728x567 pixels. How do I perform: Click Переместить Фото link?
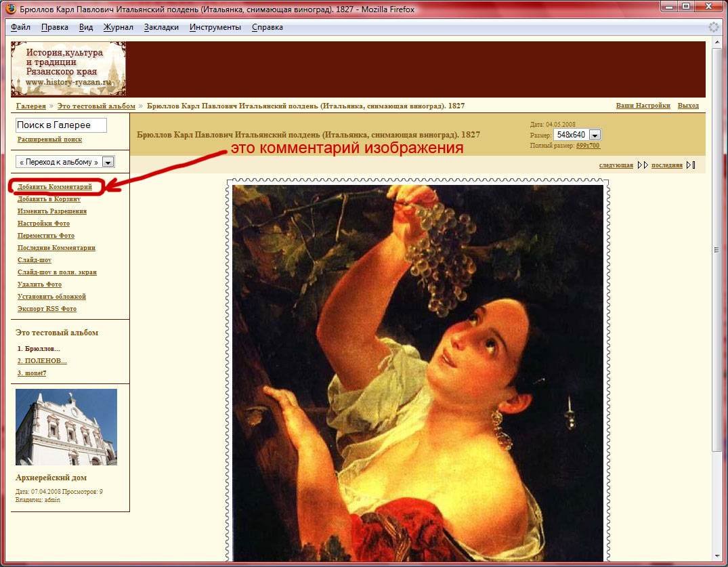[x=46, y=236]
